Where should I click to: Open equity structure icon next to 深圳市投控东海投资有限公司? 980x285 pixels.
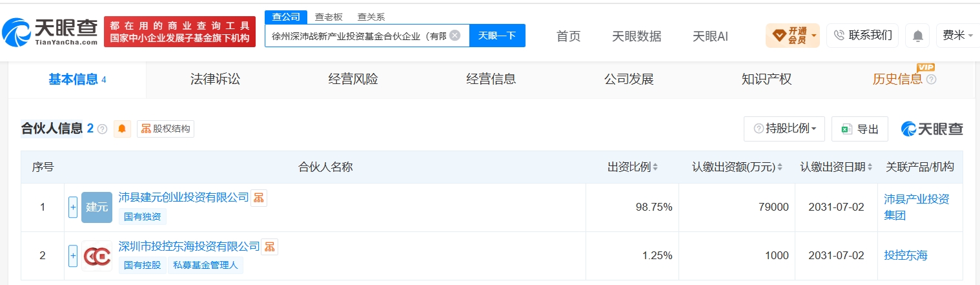(x=270, y=247)
